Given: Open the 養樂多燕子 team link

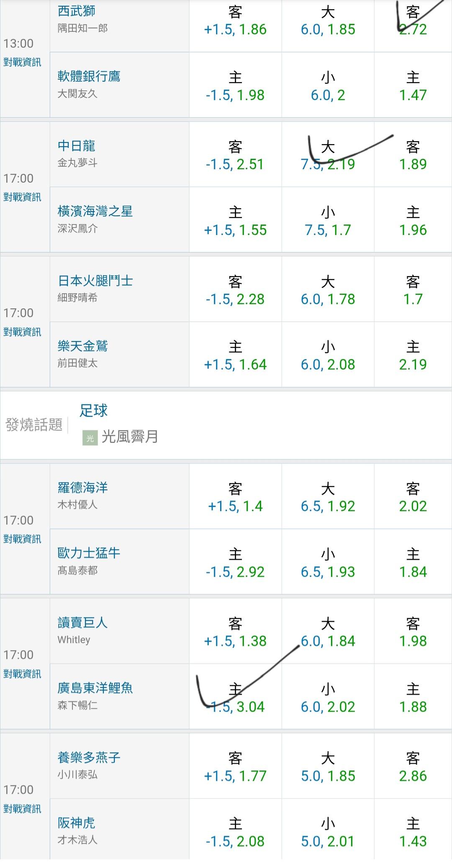Looking at the screenshot, I should pos(89,757).
